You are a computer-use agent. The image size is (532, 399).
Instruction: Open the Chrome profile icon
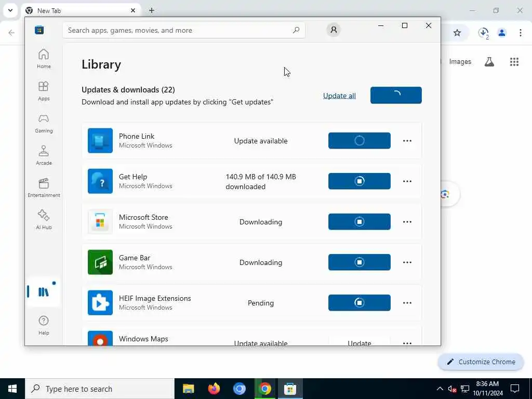502,33
